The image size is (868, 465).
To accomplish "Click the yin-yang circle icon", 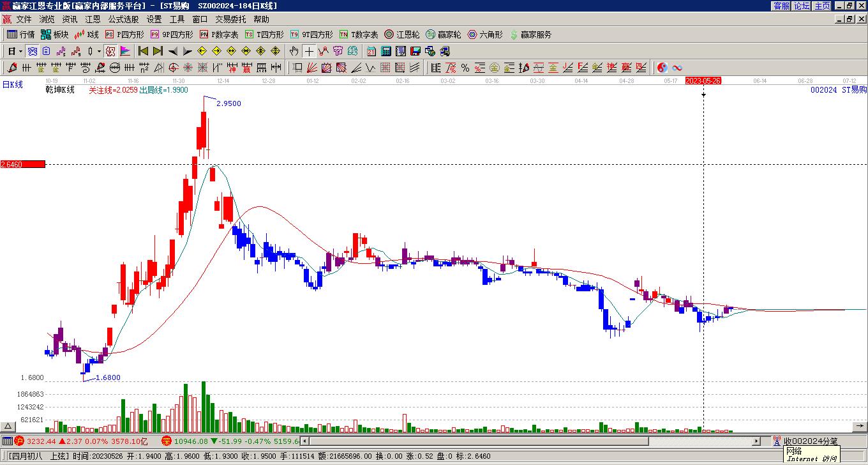I will (x=662, y=68).
